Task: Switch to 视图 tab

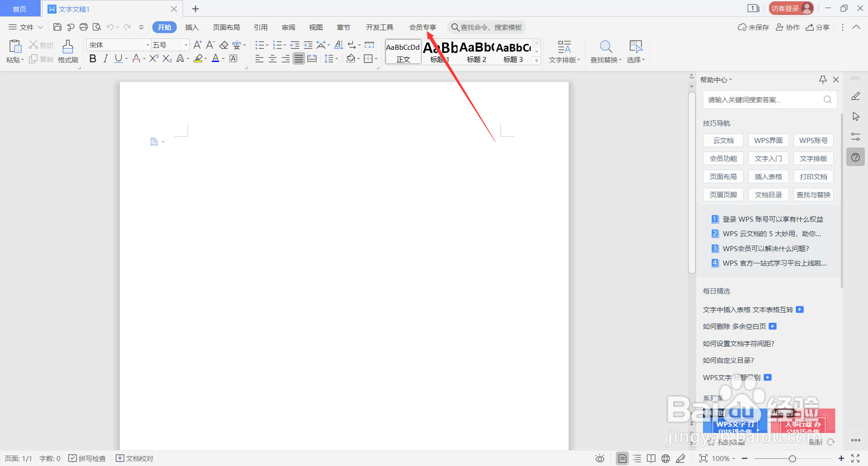Action: point(316,27)
